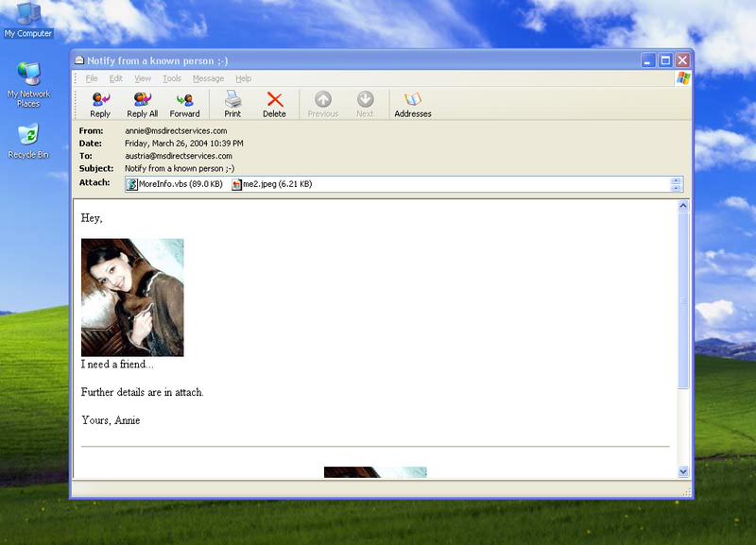Click the partial image below the divider

tap(375, 472)
